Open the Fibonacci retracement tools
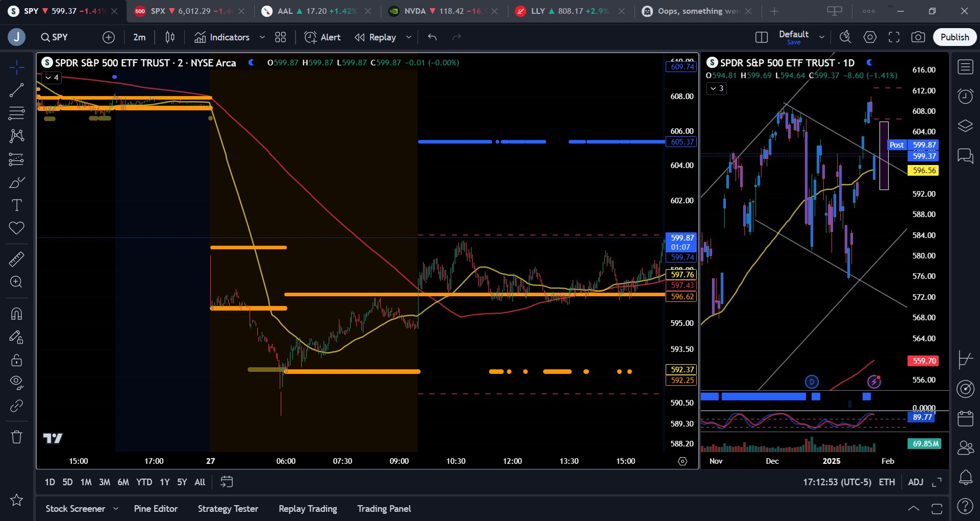Image resolution: width=980 pixels, height=521 pixels. [16, 113]
